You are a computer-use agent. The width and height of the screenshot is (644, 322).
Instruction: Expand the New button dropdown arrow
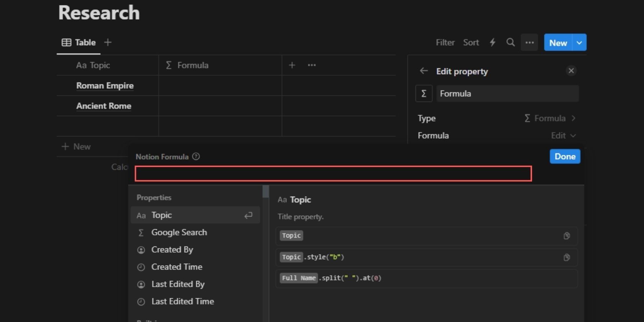click(579, 43)
